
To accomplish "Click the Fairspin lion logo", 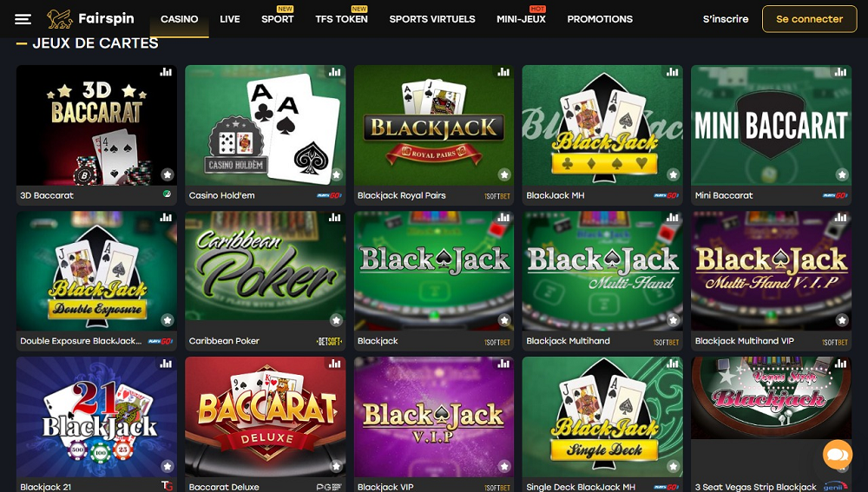I will (59, 19).
